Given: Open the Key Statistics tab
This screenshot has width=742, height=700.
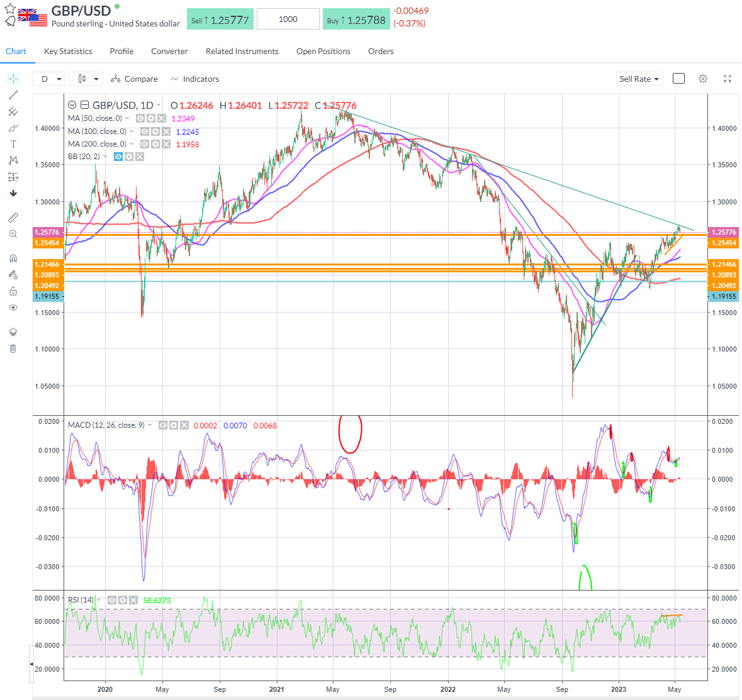Looking at the screenshot, I should tap(68, 51).
